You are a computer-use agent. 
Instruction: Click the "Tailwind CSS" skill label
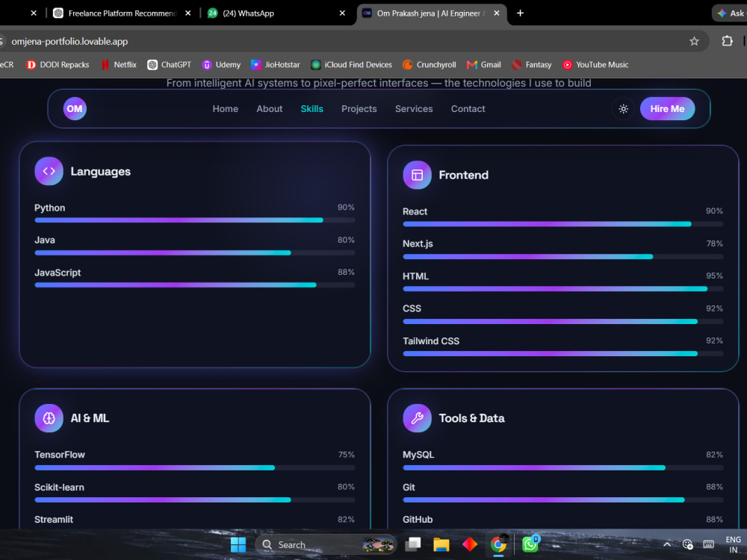[x=431, y=341]
